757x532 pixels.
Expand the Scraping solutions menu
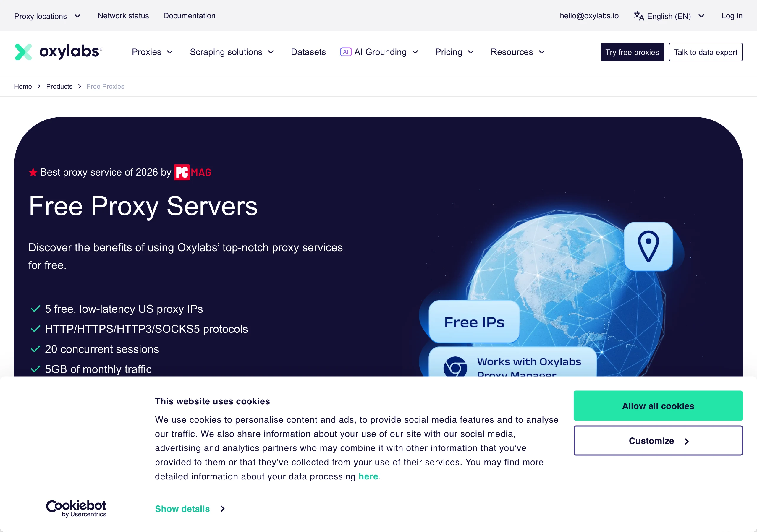[232, 52]
